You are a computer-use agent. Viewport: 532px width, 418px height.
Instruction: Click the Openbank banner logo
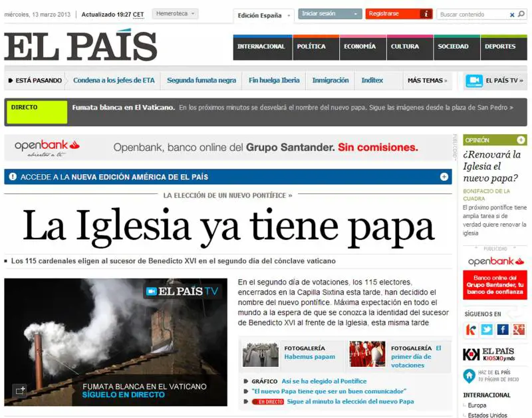47,148
